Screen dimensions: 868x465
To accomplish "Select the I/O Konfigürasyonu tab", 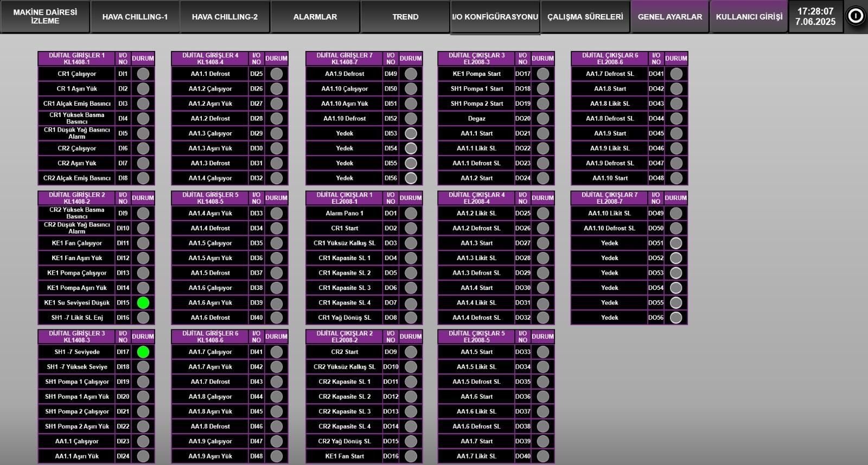I will tap(495, 17).
